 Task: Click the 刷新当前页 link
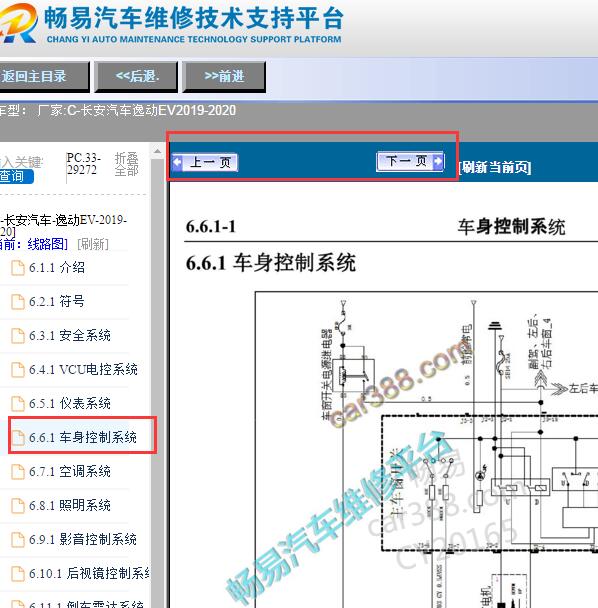(495, 167)
